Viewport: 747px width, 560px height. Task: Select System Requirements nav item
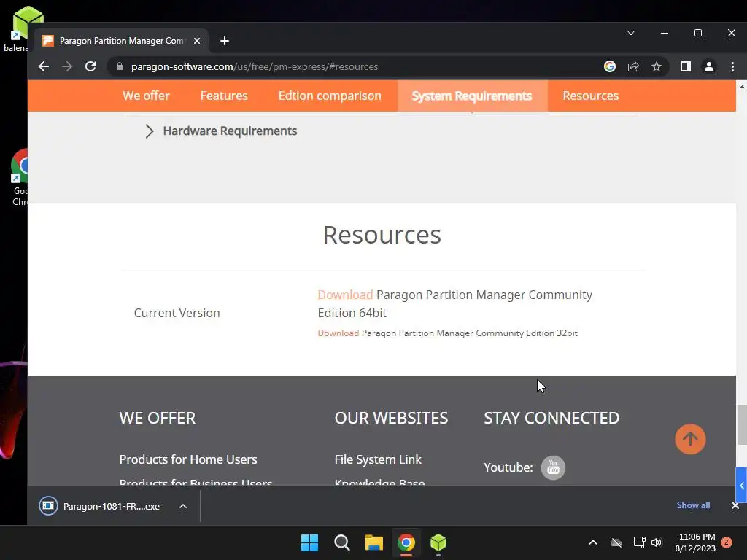point(472,96)
